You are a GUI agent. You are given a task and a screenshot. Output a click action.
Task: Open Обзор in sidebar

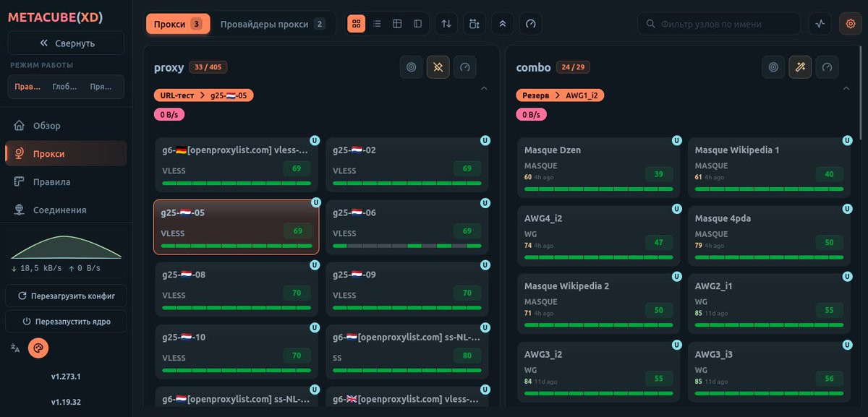pos(66,125)
